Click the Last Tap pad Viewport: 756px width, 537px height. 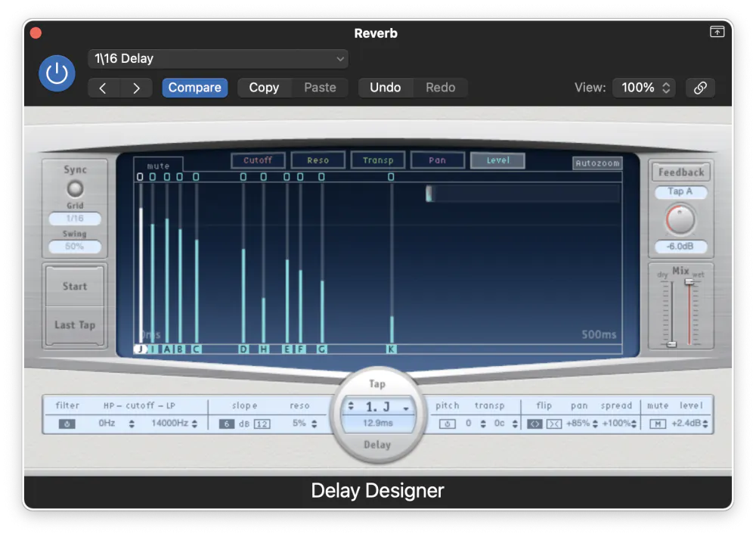[75, 325]
